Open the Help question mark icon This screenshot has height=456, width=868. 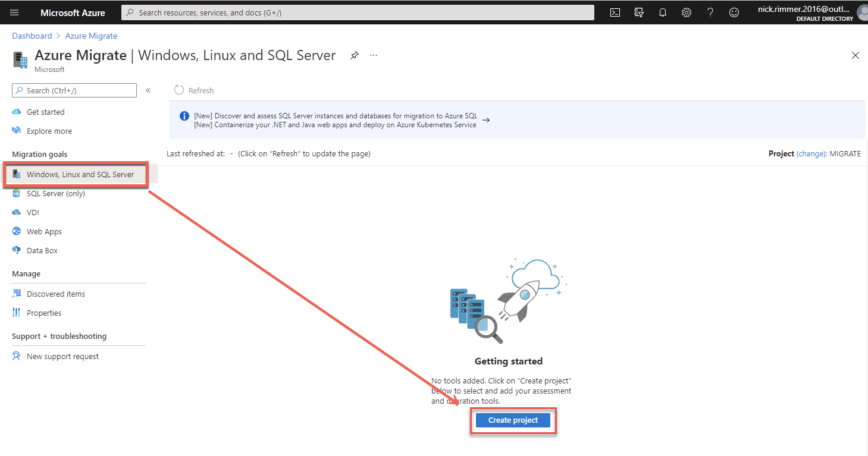point(710,12)
